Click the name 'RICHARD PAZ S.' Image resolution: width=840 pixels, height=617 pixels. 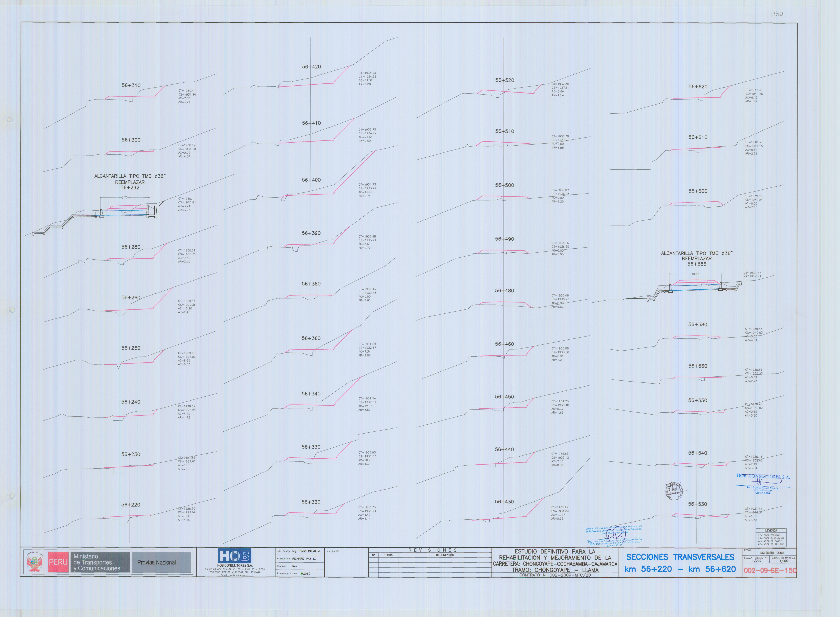click(304, 559)
